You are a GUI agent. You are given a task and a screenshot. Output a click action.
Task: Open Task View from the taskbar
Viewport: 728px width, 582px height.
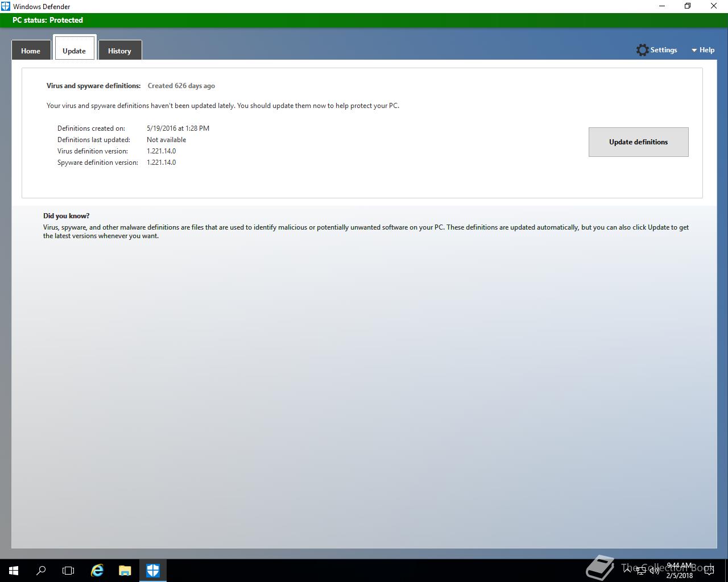[x=68, y=571]
